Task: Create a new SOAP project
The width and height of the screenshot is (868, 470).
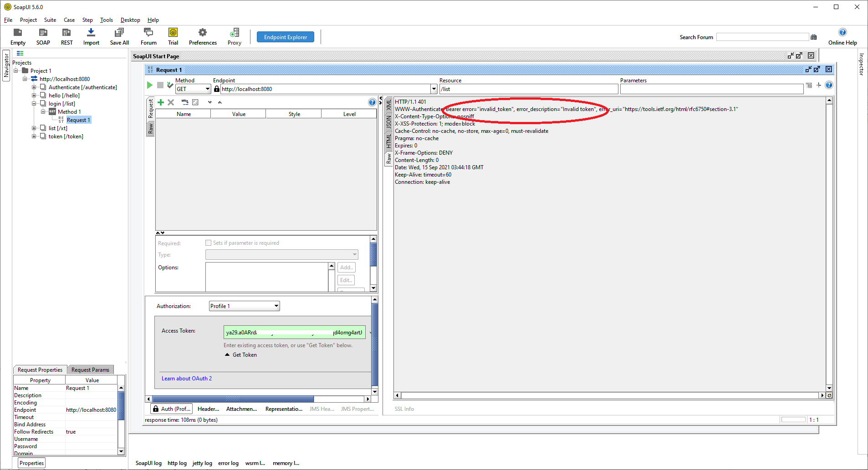Action: (43, 36)
